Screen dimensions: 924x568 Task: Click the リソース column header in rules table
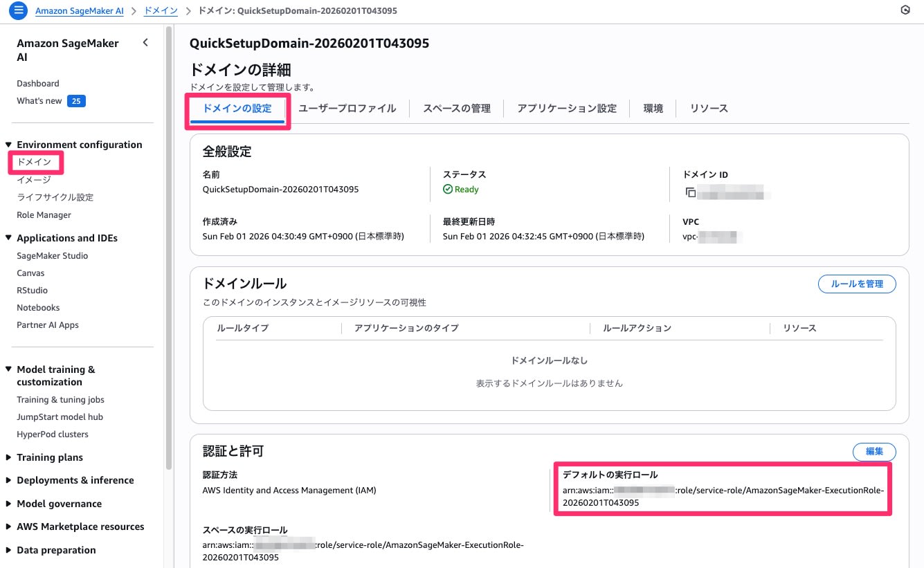pos(800,328)
